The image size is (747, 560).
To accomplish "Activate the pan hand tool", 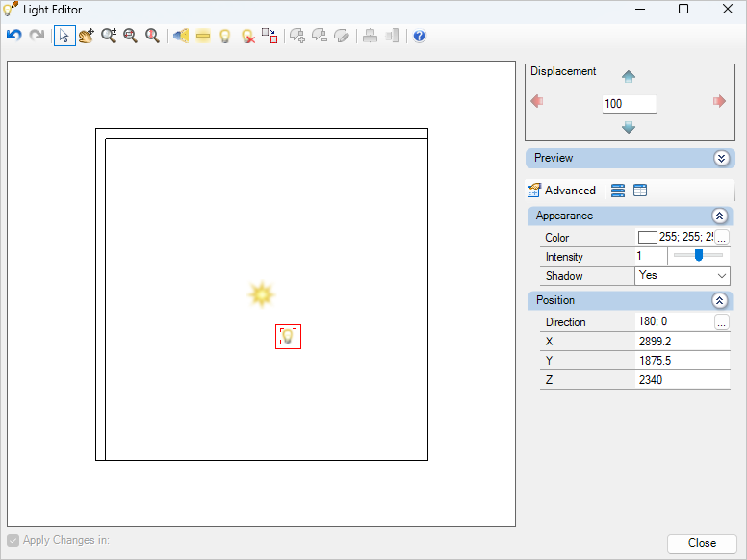I will (87, 36).
